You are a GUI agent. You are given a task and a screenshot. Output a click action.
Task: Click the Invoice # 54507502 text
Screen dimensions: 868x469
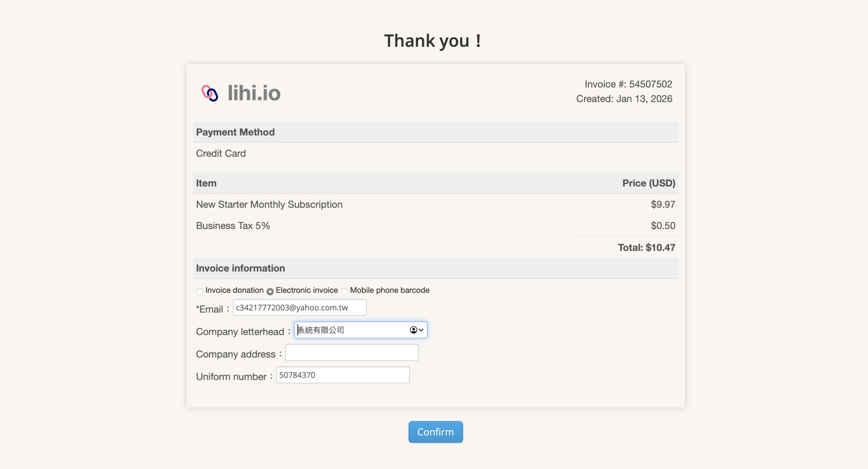coord(628,84)
